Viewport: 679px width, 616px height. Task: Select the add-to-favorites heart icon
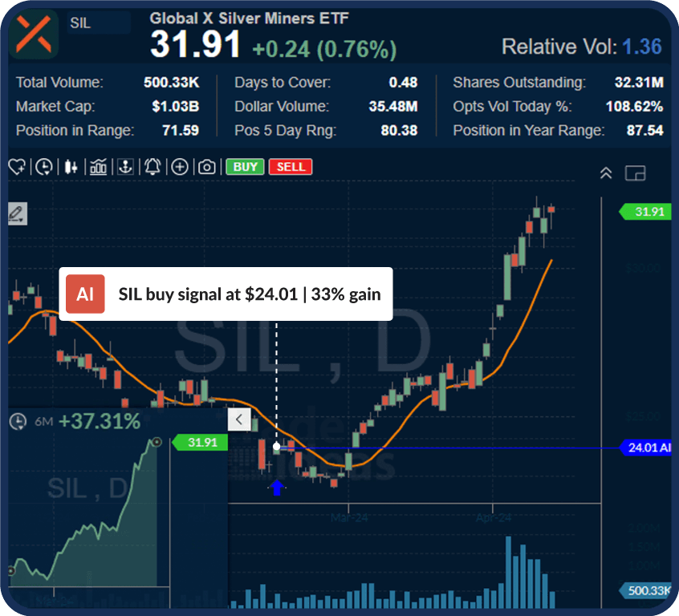click(x=18, y=167)
